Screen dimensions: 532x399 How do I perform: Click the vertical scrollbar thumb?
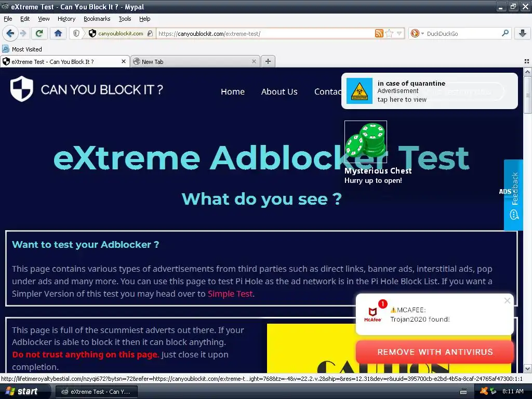click(527, 95)
